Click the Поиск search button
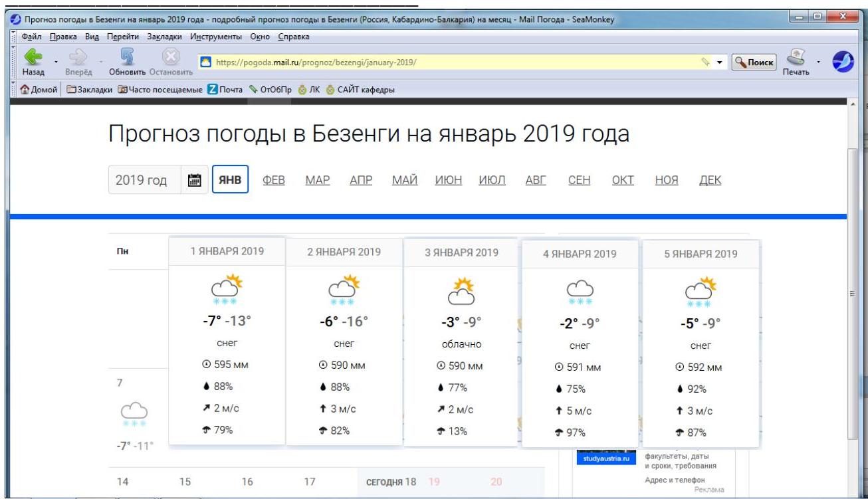 click(x=754, y=62)
